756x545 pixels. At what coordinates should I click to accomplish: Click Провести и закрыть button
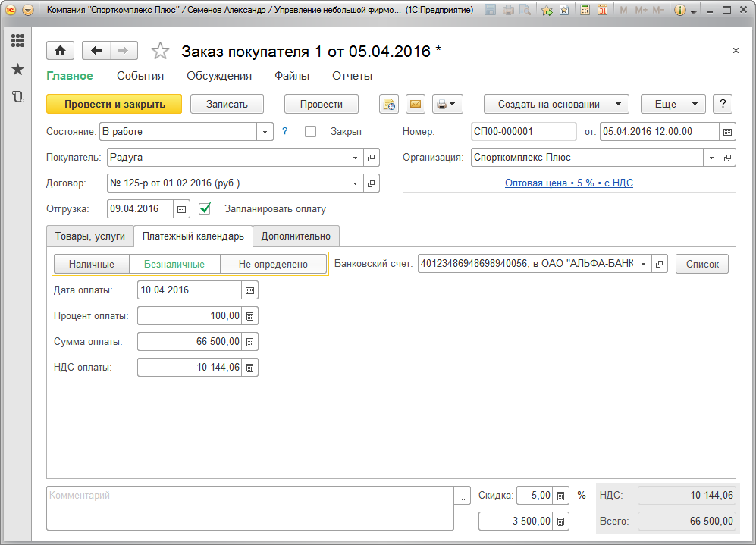[114, 104]
